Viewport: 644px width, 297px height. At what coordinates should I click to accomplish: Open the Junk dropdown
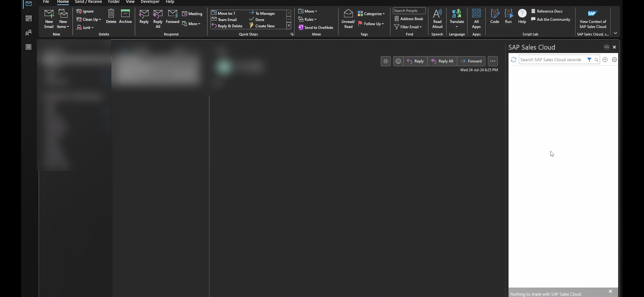pyautogui.click(x=85, y=28)
